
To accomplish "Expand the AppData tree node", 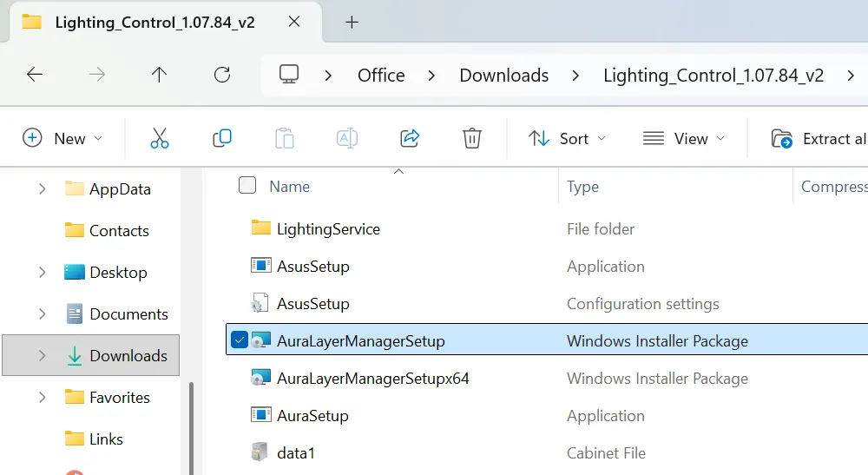I will coord(42,188).
